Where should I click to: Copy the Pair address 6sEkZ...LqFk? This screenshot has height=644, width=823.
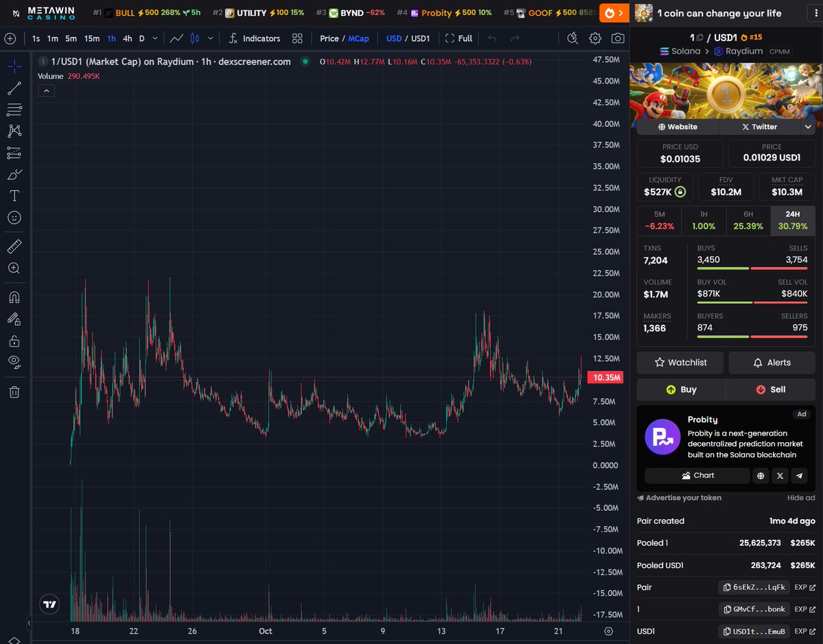tap(754, 587)
